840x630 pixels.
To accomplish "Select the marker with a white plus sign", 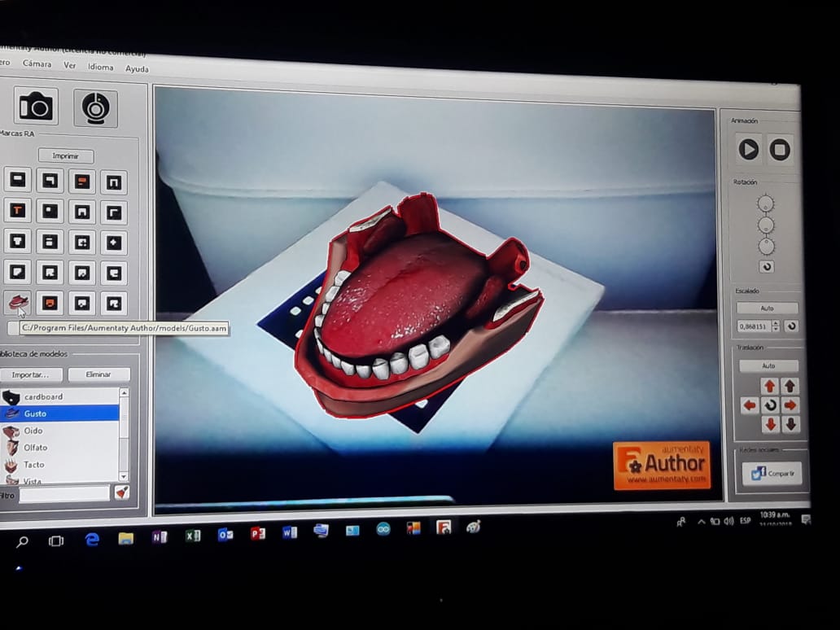I will click(113, 243).
